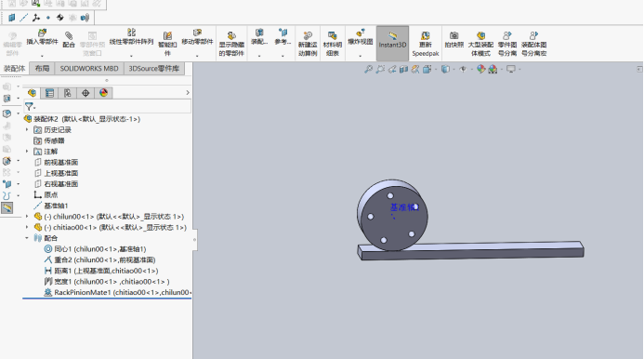Click Update Speedpak (更新 Speedpak) icon
Image resolution: width=644 pixels, height=359 pixels.
pyautogui.click(x=426, y=35)
